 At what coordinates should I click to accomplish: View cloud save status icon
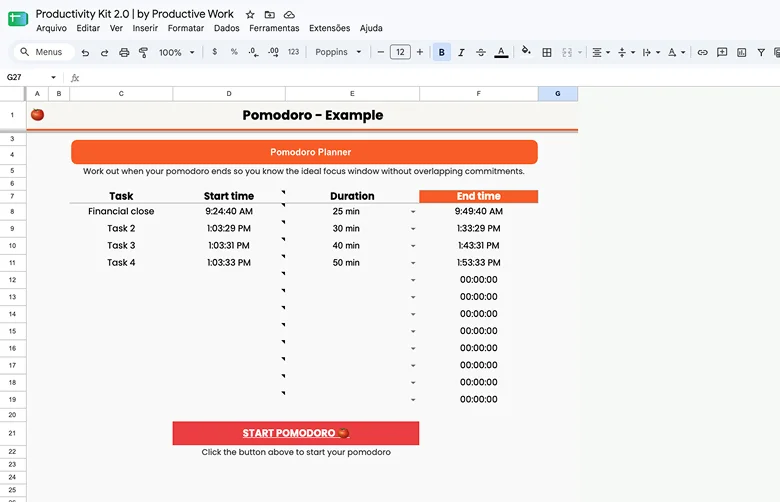point(289,14)
